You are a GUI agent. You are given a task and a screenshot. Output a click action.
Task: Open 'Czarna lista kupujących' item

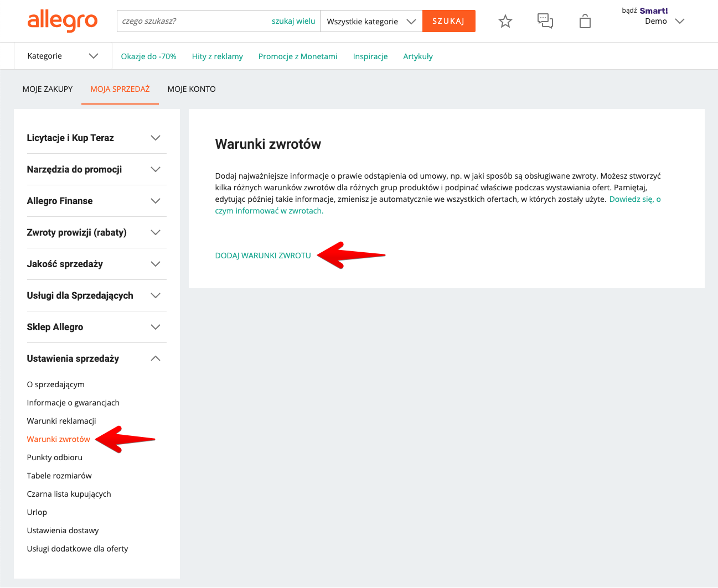69,494
